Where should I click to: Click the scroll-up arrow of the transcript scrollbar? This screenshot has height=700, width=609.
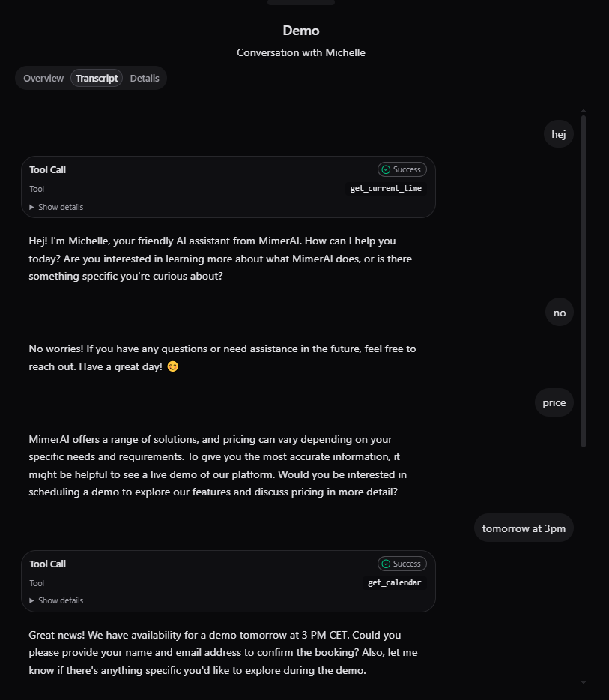[584, 112]
